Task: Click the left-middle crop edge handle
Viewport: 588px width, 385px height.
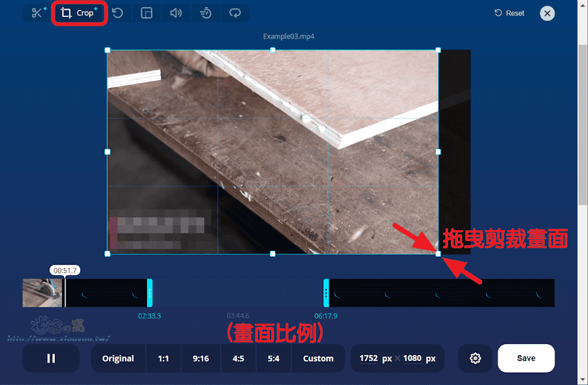Action: (108, 152)
